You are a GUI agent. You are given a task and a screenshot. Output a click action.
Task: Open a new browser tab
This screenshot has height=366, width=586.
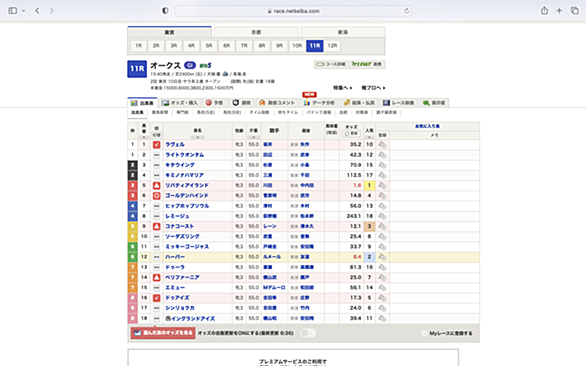point(559,11)
